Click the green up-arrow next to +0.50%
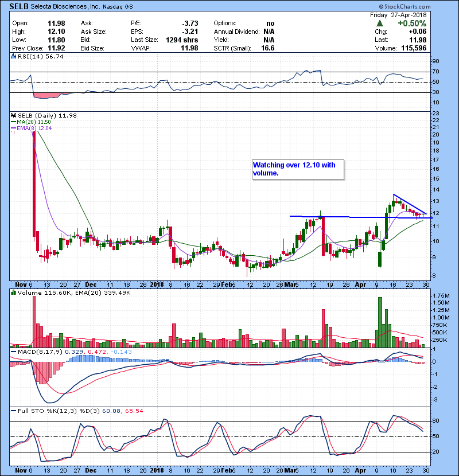The image size is (459, 476). [x=379, y=24]
